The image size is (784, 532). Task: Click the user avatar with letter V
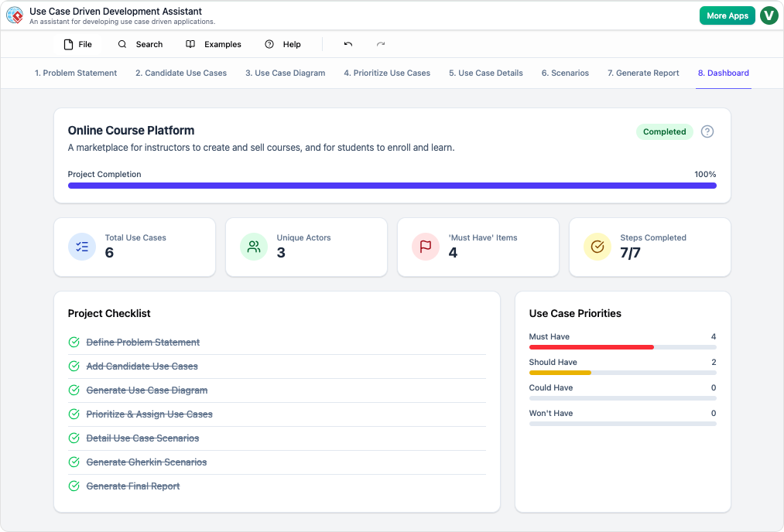[769, 15]
